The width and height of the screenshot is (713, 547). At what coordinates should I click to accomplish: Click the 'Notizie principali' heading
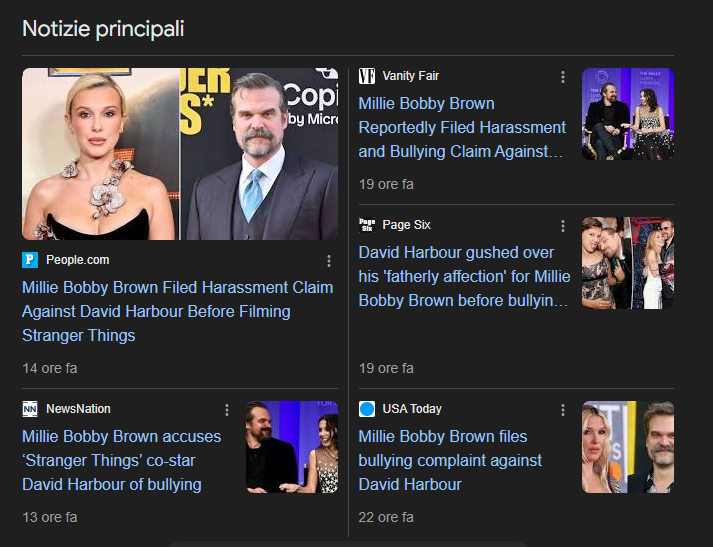click(x=103, y=29)
